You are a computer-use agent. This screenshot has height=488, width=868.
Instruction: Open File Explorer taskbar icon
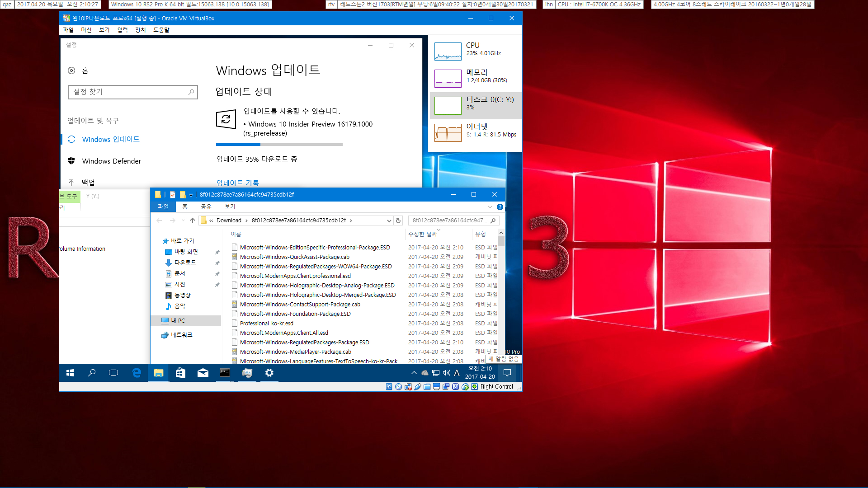pyautogui.click(x=158, y=373)
